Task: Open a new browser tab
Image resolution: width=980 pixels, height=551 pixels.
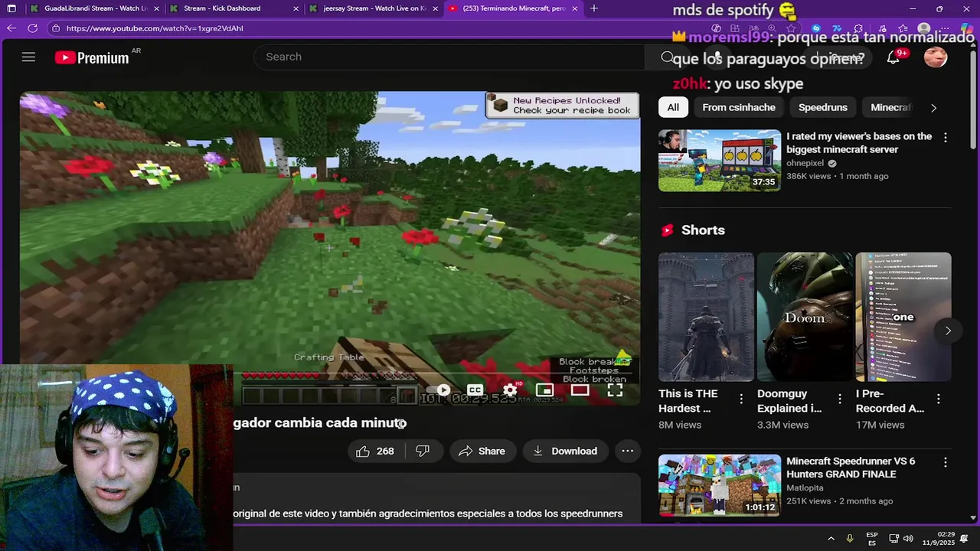Action: pos(594,8)
